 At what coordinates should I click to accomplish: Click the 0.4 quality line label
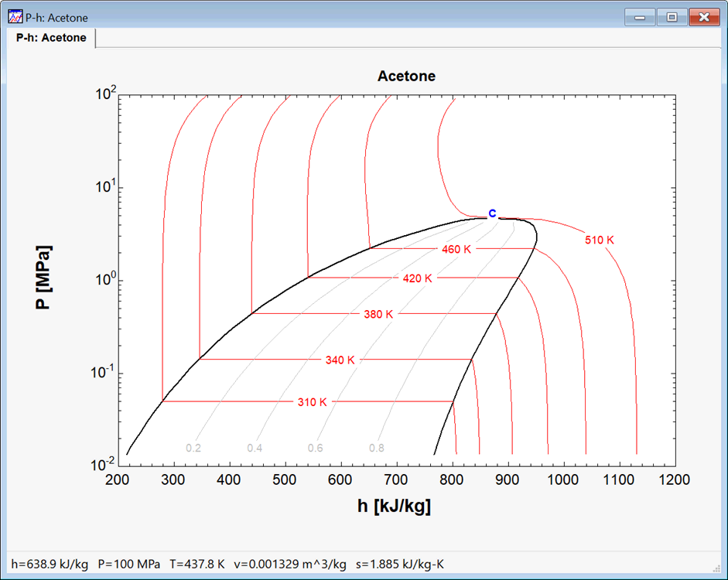coord(255,448)
